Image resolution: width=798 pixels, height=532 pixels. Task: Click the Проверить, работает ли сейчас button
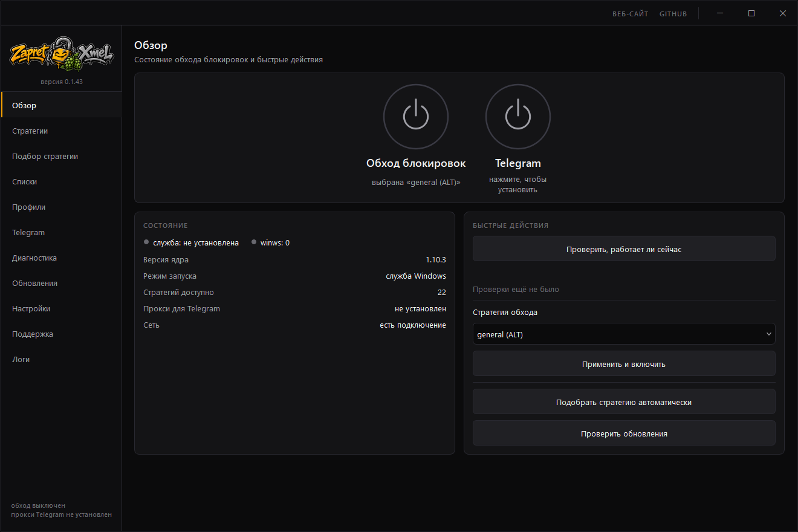point(624,249)
